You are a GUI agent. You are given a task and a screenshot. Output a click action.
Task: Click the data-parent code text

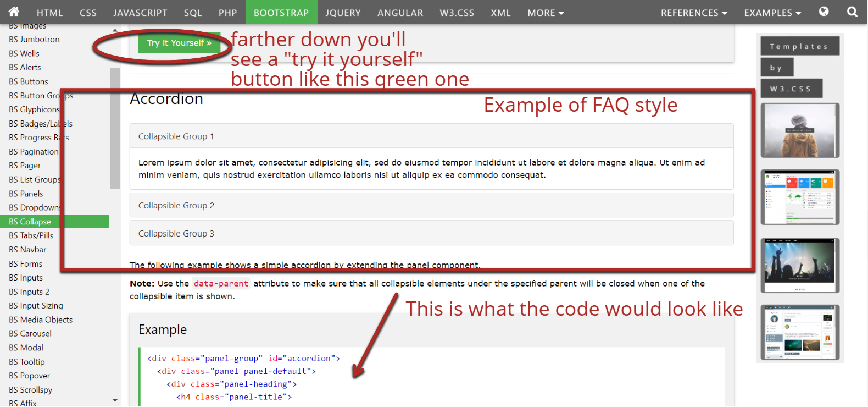click(x=221, y=284)
